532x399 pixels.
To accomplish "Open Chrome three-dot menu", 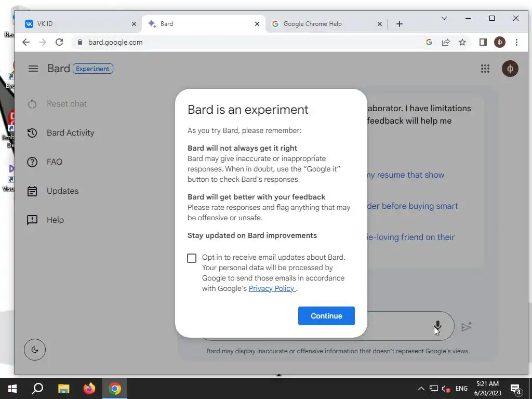I will pos(516,42).
